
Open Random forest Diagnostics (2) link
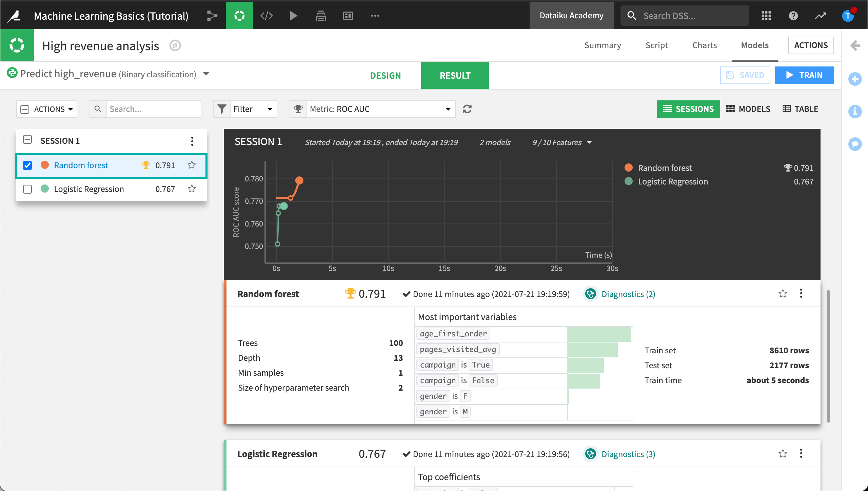click(628, 294)
